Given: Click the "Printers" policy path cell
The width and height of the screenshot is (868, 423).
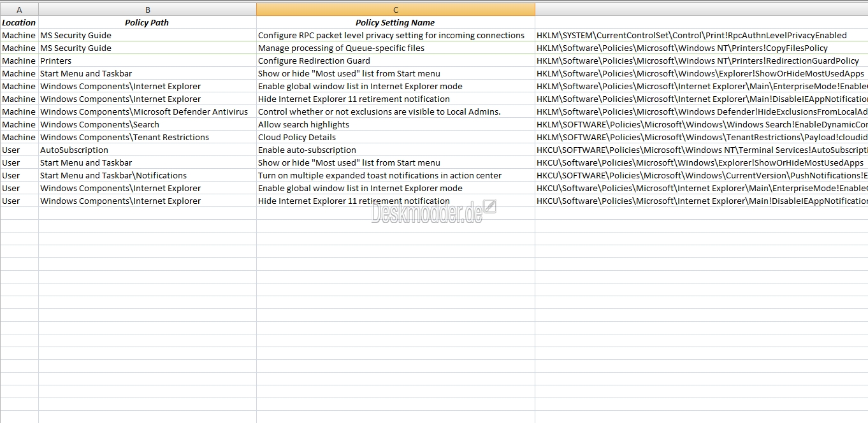Looking at the screenshot, I should tap(147, 61).
